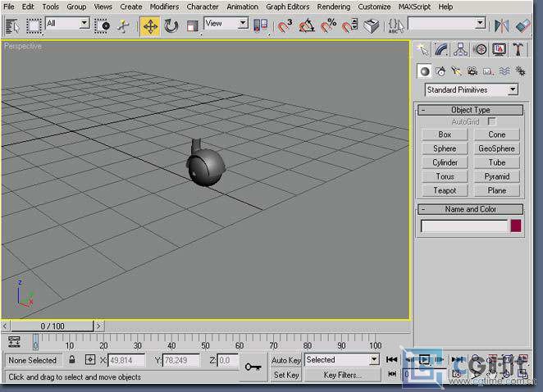Screen dimensions: 543x392
Task: Open the Named Selection Sets icon
Action: coord(395,26)
